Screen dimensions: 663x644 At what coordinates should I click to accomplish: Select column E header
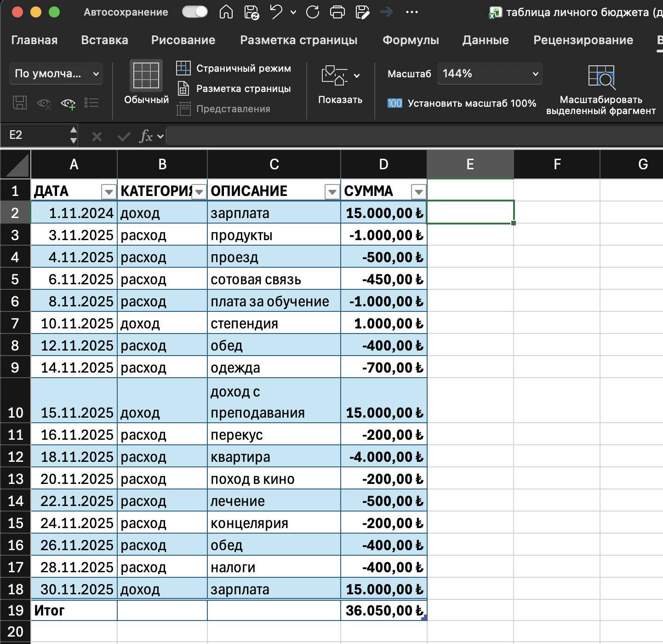tap(470, 164)
